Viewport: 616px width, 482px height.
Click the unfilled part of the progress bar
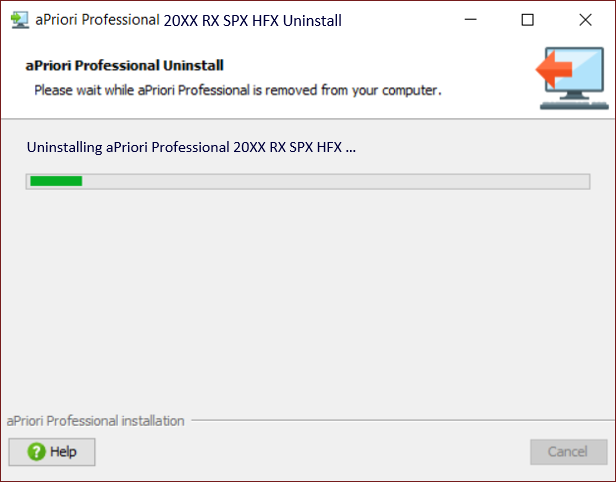coord(330,181)
